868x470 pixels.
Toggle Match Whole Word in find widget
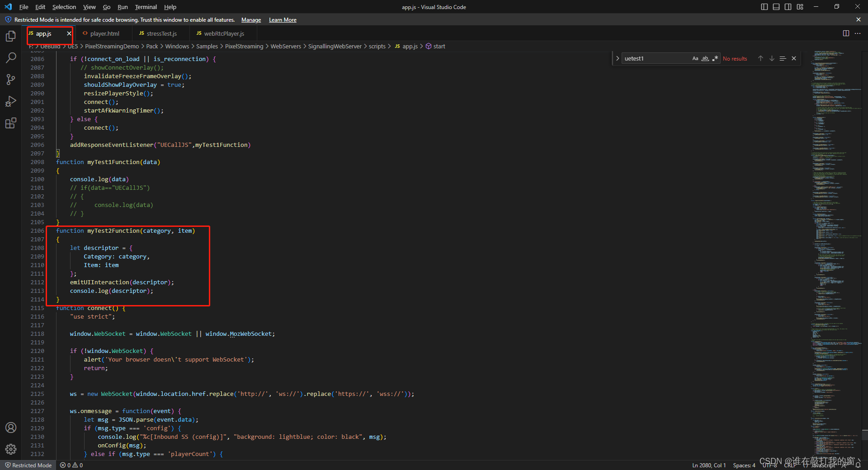tap(705, 58)
